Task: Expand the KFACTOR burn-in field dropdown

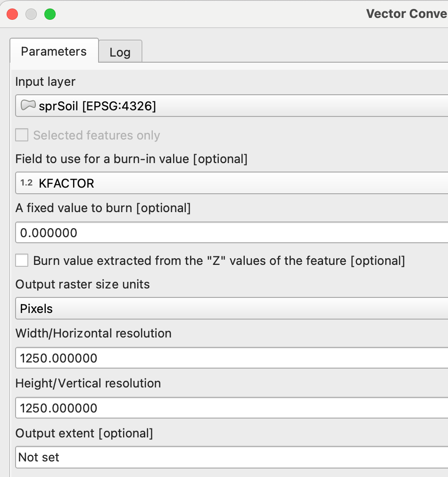Action: coord(231,183)
